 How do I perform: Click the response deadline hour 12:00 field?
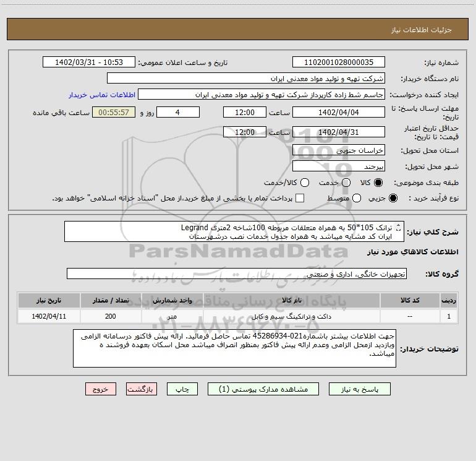[245, 112]
